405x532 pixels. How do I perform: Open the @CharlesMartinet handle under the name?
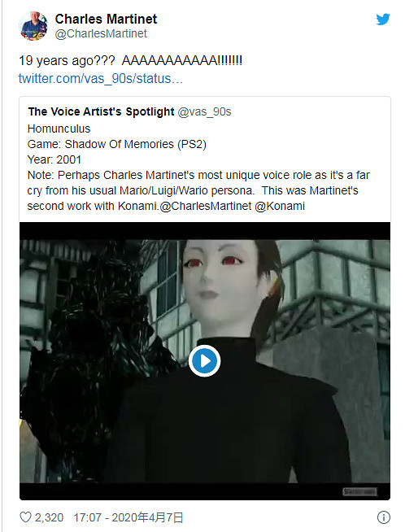point(101,33)
